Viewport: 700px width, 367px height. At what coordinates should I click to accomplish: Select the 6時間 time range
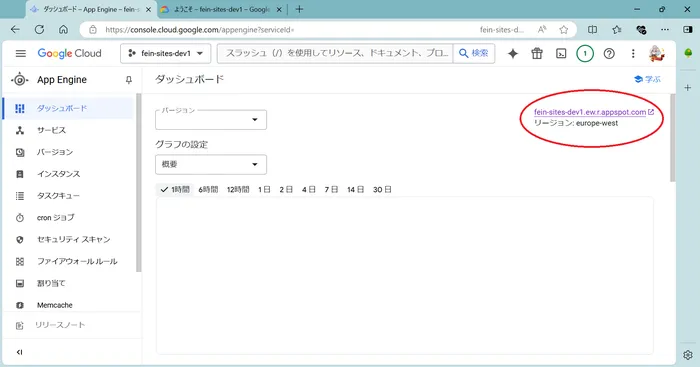(x=208, y=190)
